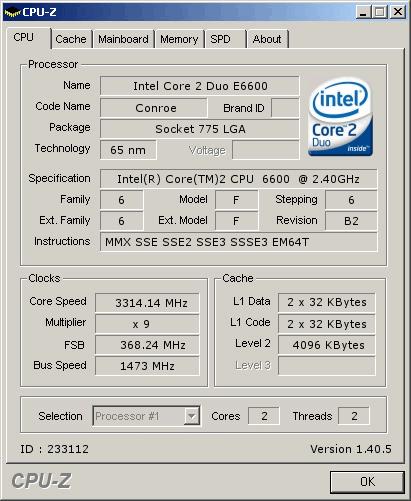Screen dimensions: 411x501
Task: Minimize the CPU-Z window
Action: pos(363,12)
